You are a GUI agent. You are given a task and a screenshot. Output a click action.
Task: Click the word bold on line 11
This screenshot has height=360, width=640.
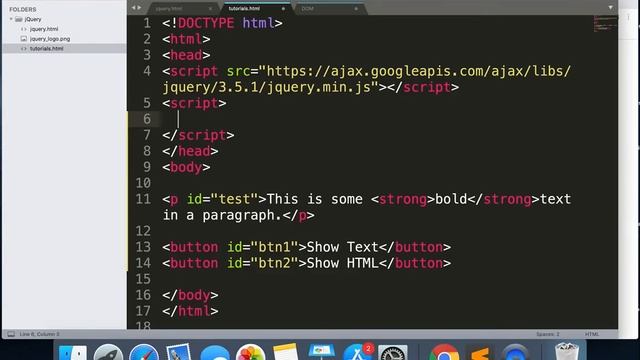pos(451,199)
